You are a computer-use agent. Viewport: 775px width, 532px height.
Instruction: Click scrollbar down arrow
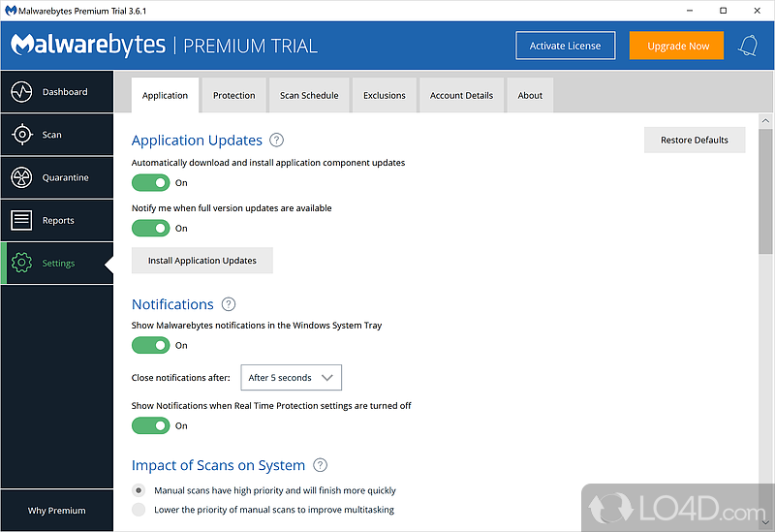tap(766, 523)
